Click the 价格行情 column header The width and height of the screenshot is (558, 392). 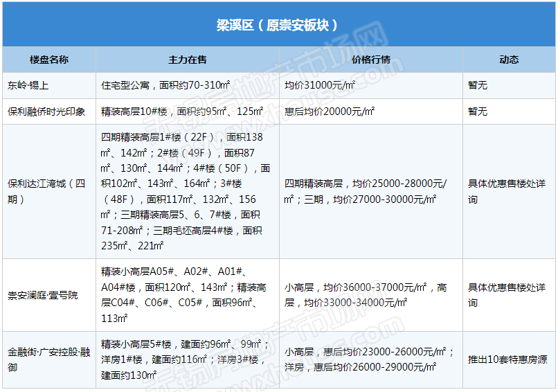click(370, 60)
